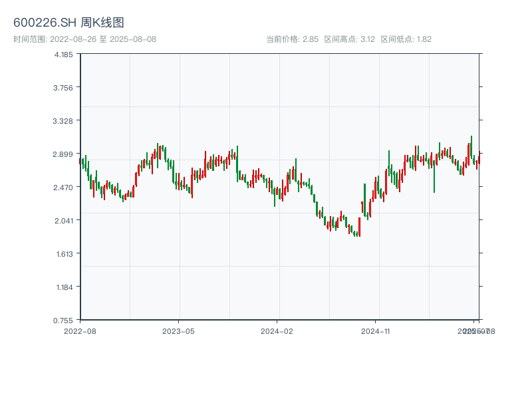Viewport: 532px width, 399px height.
Task: Click the 600226.SH 周K线图 chart title
Action: (68, 23)
